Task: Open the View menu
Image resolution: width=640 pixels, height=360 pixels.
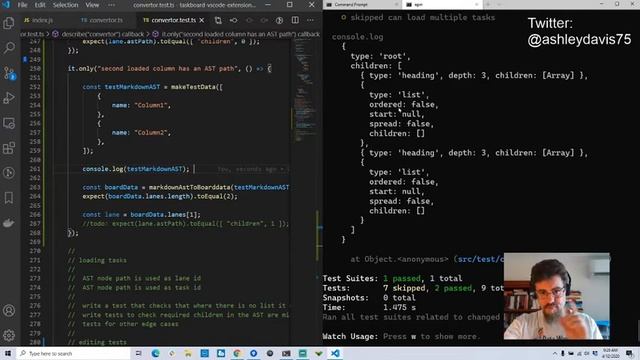Action: point(92,5)
